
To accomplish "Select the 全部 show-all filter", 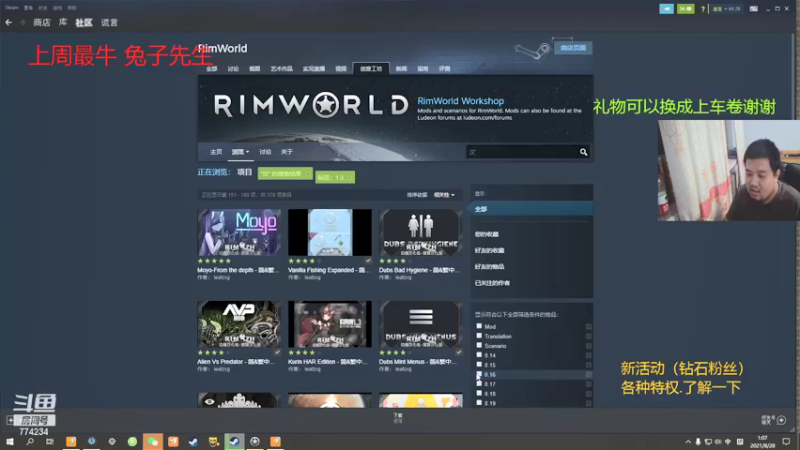I will pos(531,209).
